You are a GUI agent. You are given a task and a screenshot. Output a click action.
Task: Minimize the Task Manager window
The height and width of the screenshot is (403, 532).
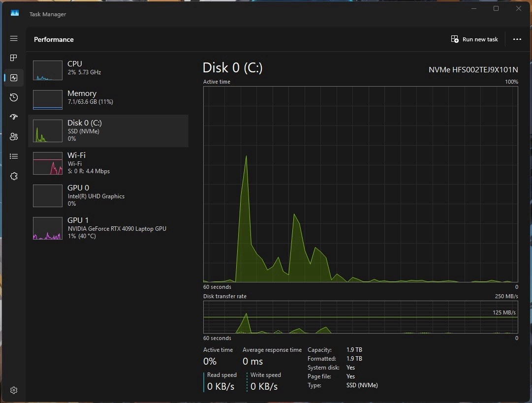(x=474, y=8)
